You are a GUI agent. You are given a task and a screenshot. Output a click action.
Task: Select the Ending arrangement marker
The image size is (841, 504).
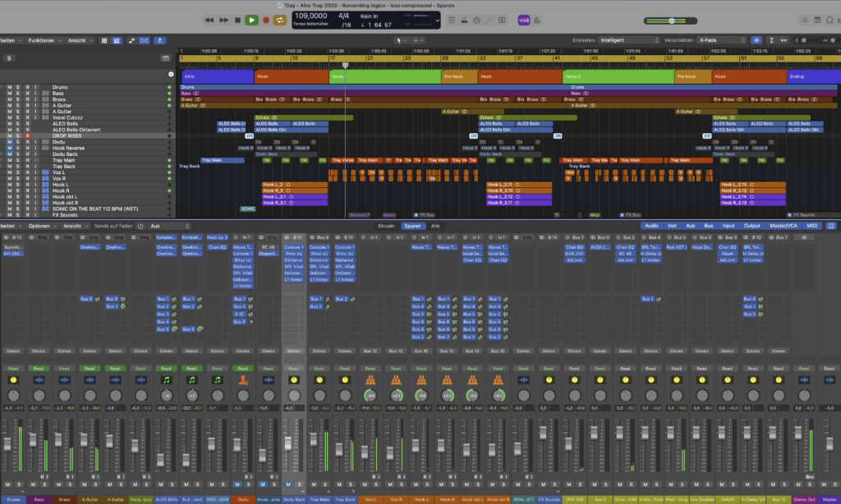[814, 76]
